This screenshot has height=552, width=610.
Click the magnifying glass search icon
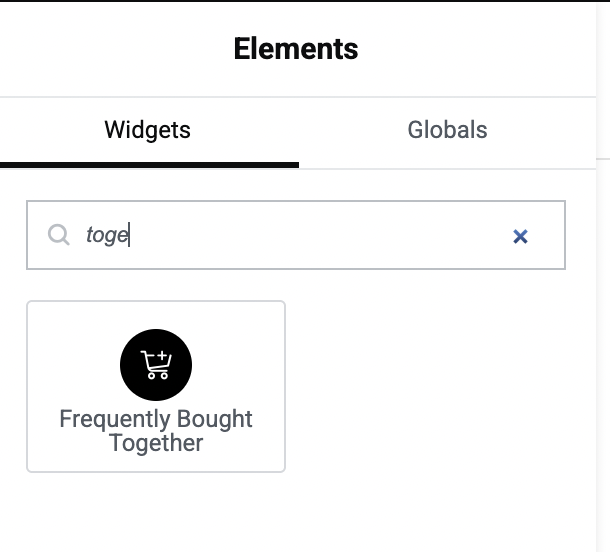(x=59, y=235)
